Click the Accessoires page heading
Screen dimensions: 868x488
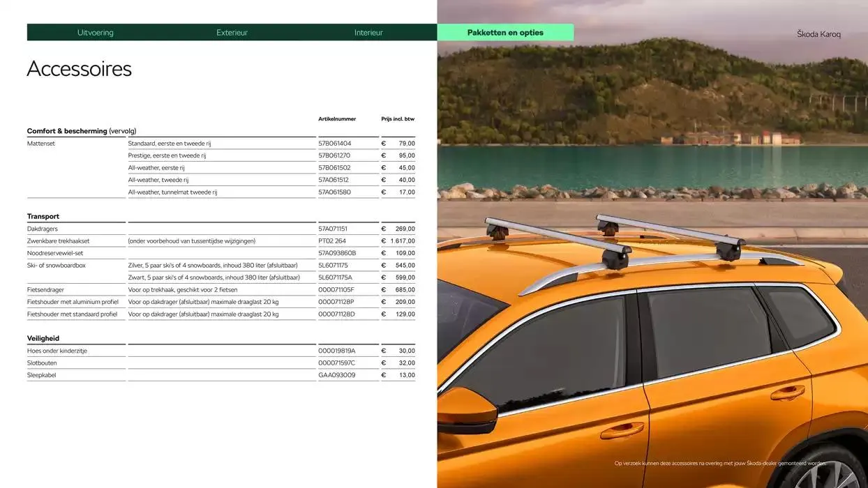pyautogui.click(x=79, y=69)
